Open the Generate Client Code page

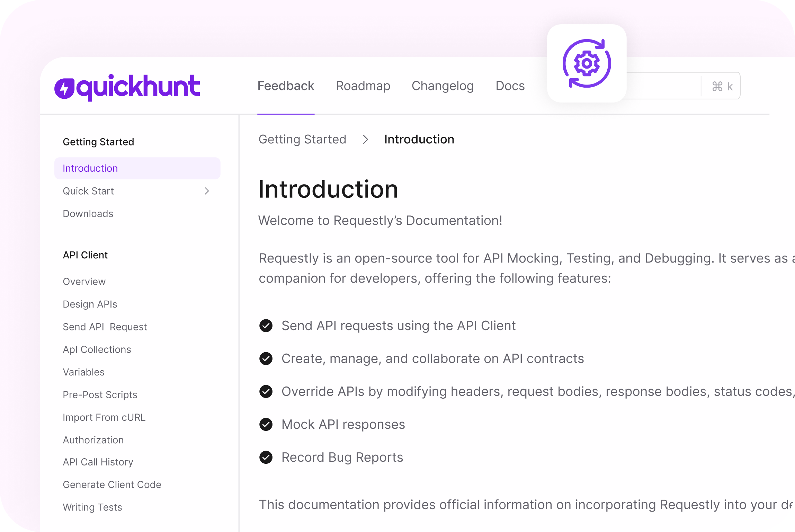(x=112, y=485)
